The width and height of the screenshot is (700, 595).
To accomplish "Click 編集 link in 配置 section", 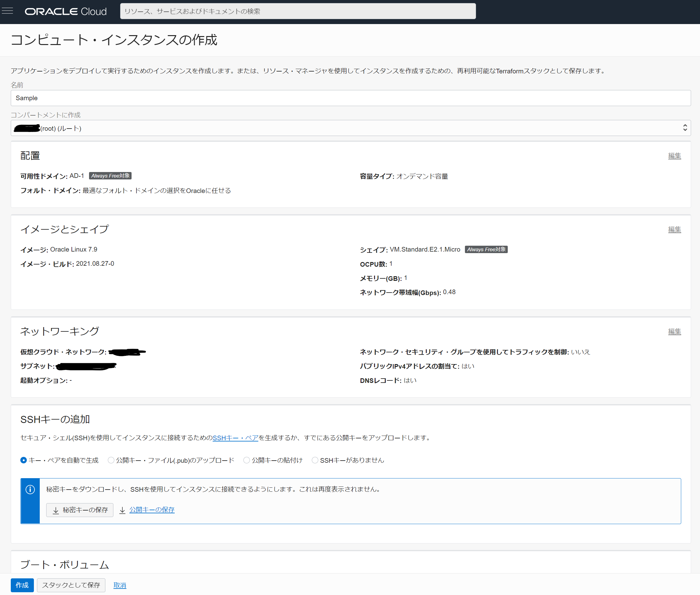I will (x=674, y=156).
